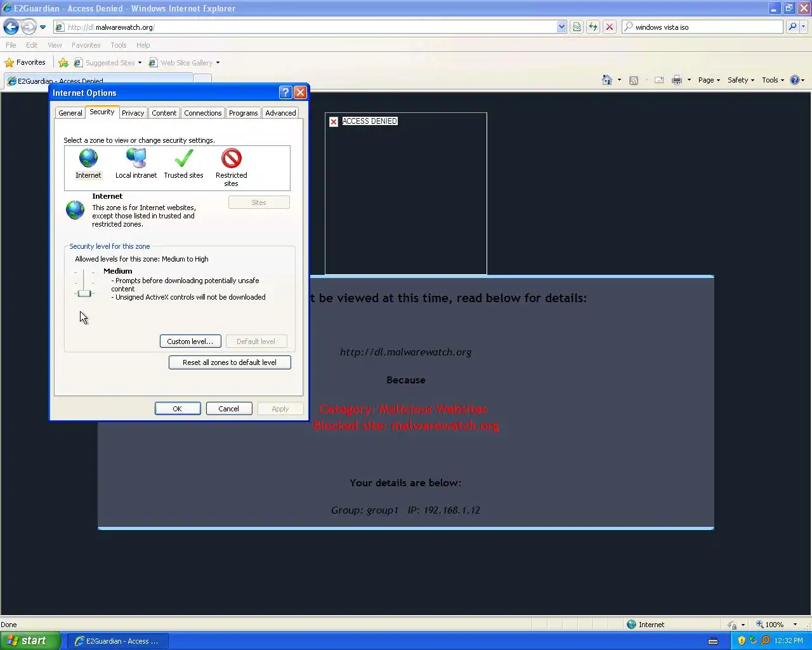This screenshot has height=650, width=812.
Task: Switch to the Privacy tab
Action: tap(133, 113)
